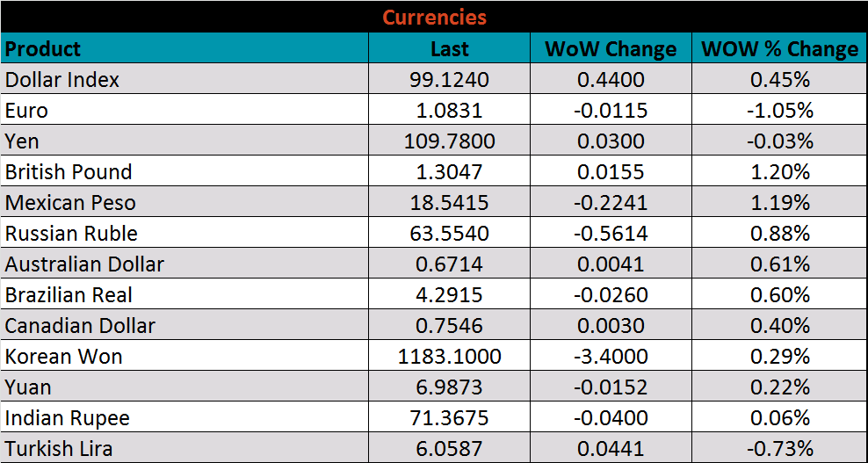868x463 pixels.
Task: Select Turkish Lira percent change -0.73%
Action: 779,449
